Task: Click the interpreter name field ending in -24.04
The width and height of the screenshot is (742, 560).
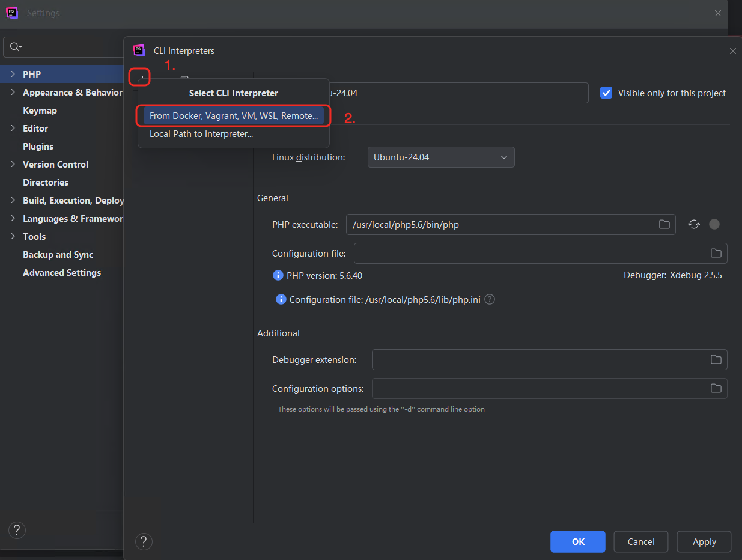Action: pyautogui.click(x=459, y=93)
